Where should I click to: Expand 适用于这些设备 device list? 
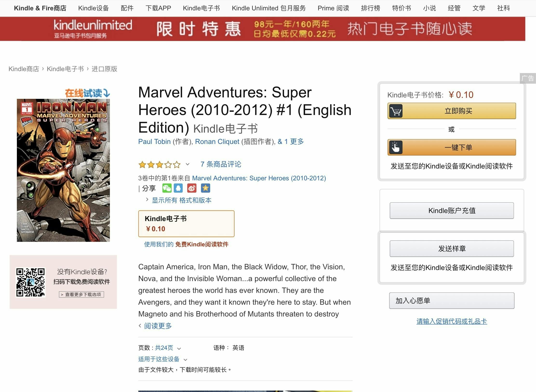(185, 360)
